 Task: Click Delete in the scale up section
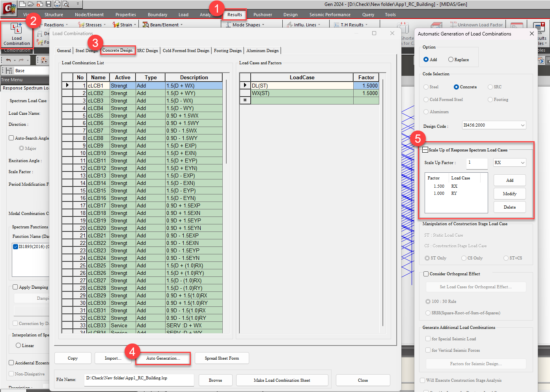pos(510,207)
